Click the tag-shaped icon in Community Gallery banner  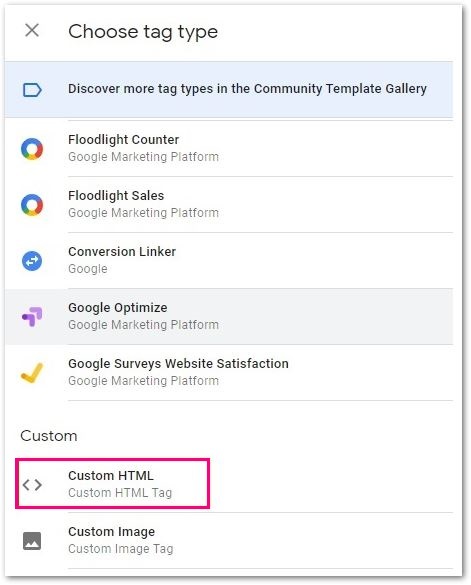pyautogui.click(x=32, y=90)
